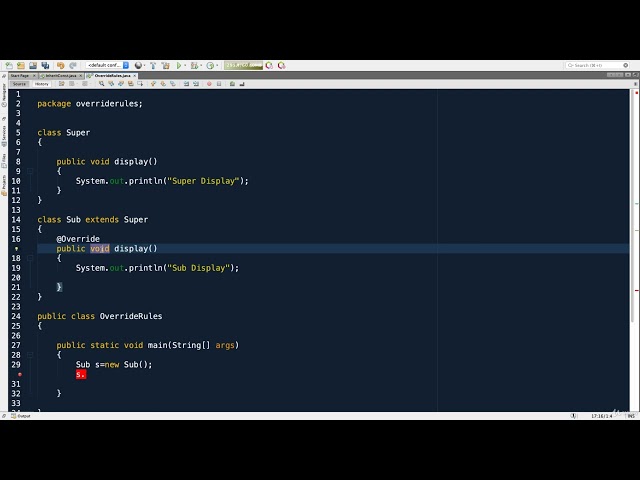
Task: Click the vertical editor scrollbar
Action: pos(631,204)
